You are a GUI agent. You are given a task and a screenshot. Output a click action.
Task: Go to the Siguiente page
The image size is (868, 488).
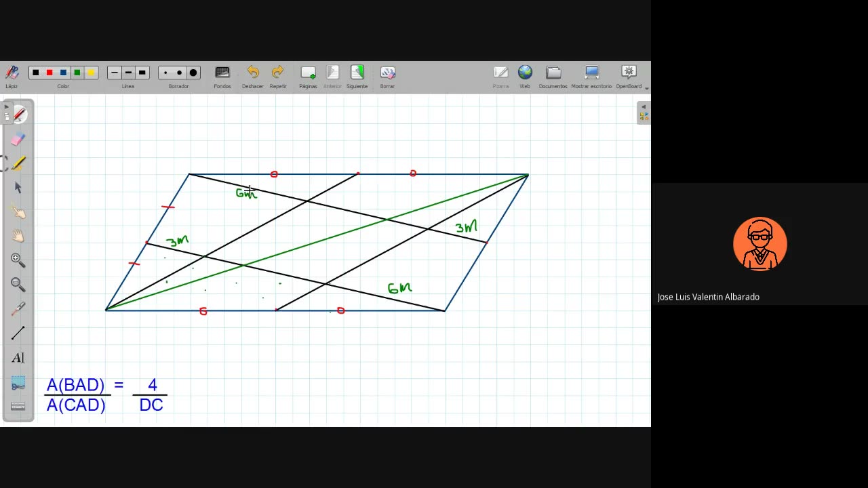(357, 73)
